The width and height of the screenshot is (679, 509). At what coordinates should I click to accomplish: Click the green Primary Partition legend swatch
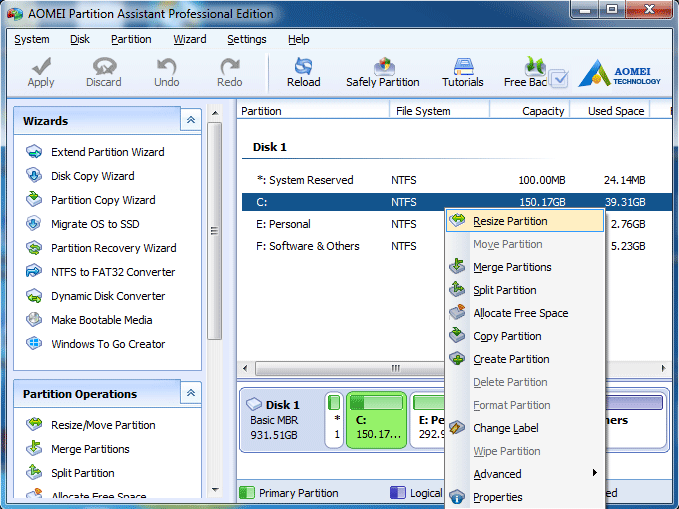coord(247,493)
